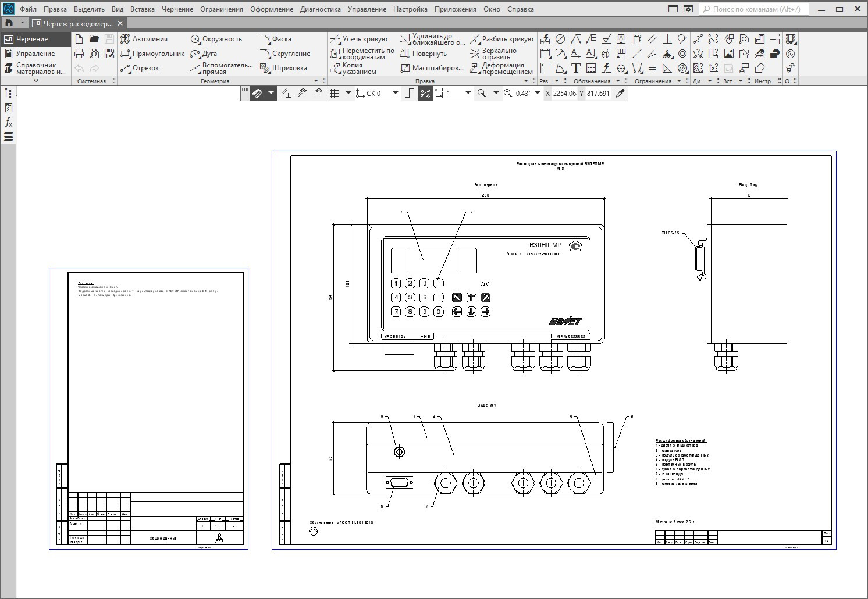Click the Усечь кривую tool
The image size is (868, 599).
359,39
